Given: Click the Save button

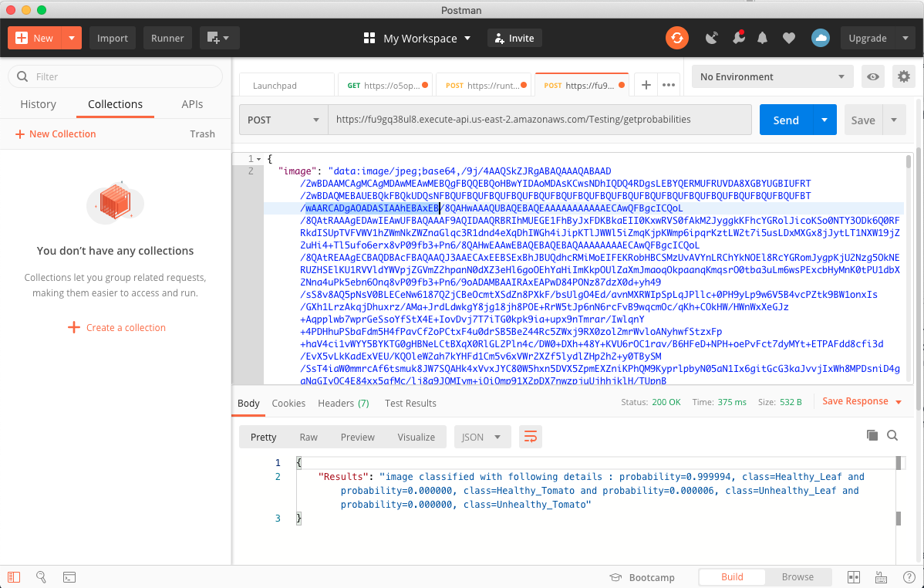Looking at the screenshot, I should tap(863, 120).
